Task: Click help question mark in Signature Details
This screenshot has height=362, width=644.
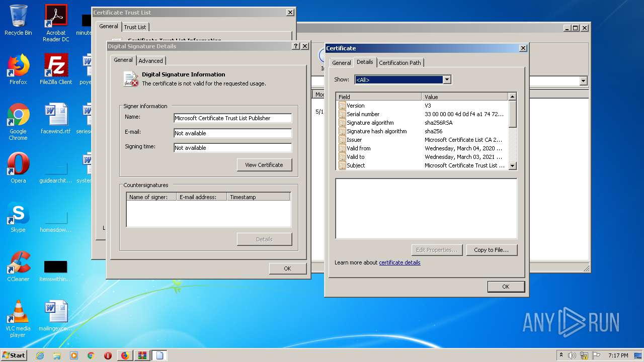Action: point(296,46)
